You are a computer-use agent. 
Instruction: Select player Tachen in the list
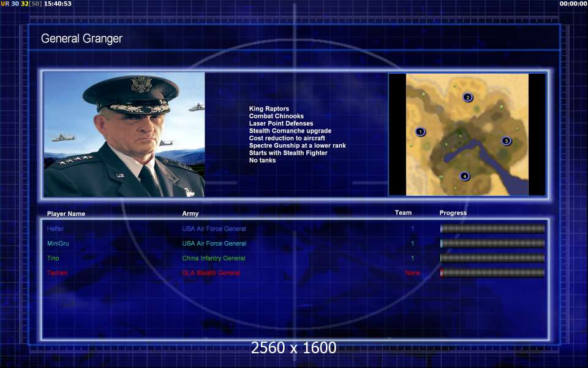(x=57, y=272)
